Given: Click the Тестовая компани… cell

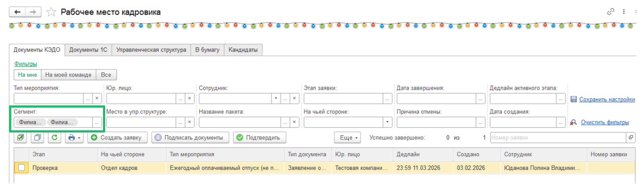Looking at the screenshot, I should 362,168.
